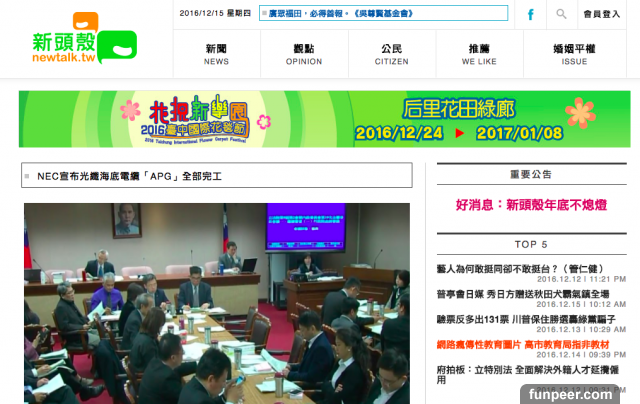640x404 pixels.
Task: Open the 婚姻平權 ISSUE section
Action: 574,54
